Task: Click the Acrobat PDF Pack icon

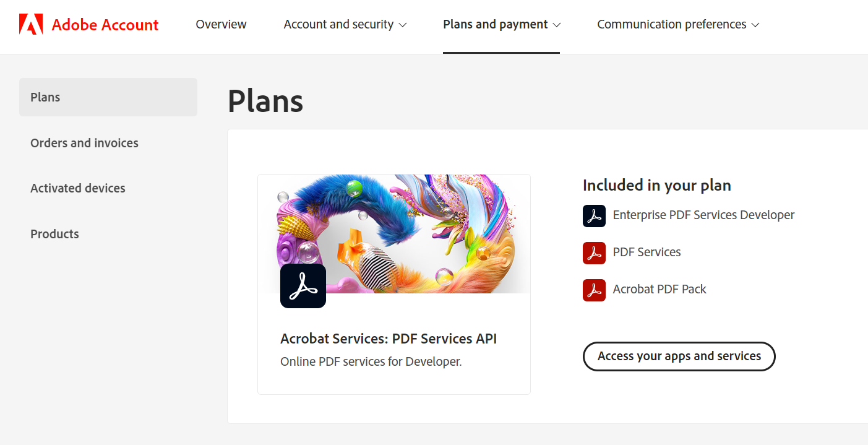Action: click(x=593, y=290)
